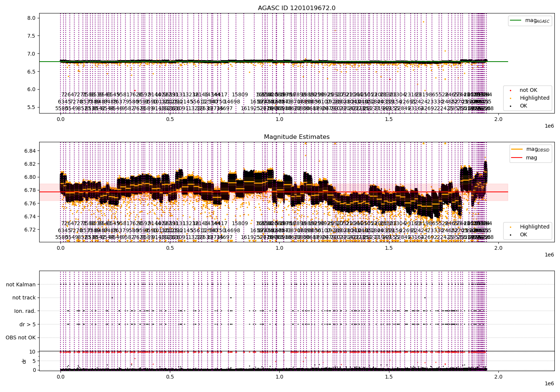Select 'OK' legend entry in Magnitude Estimates plot

523,234
